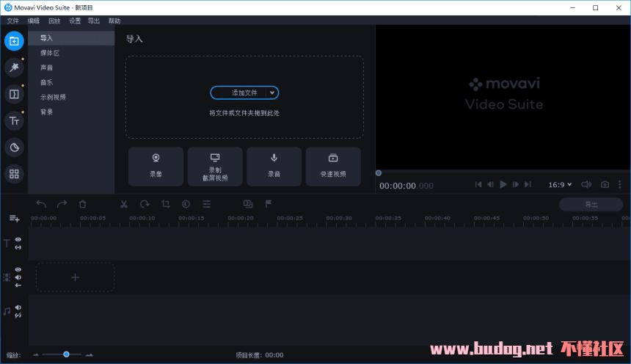Viewport: 631px width, 364px height.
Task: Click the 录音 audio record button
Action: click(x=274, y=167)
